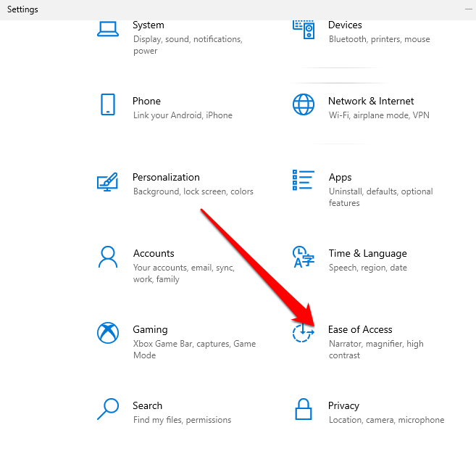Click the System laptop icon
This screenshot has width=476, height=454.
pyautogui.click(x=108, y=29)
